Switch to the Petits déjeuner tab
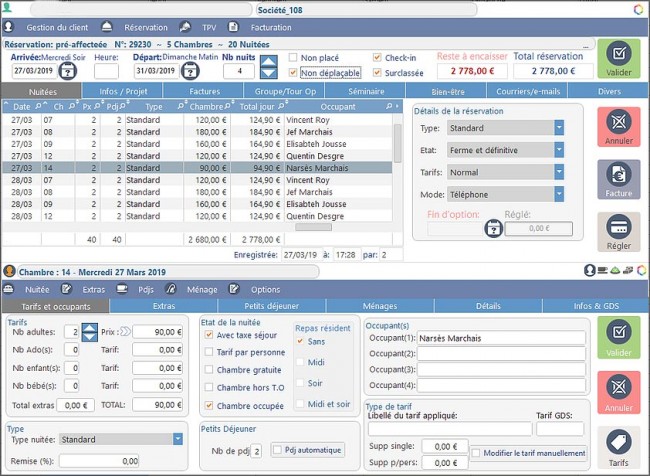This screenshot has width=650, height=476. 272,306
